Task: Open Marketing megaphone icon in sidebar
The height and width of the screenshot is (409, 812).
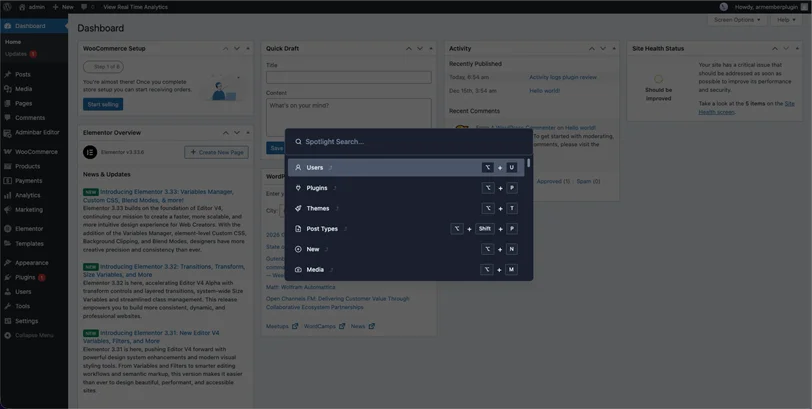Action: pyautogui.click(x=8, y=210)
